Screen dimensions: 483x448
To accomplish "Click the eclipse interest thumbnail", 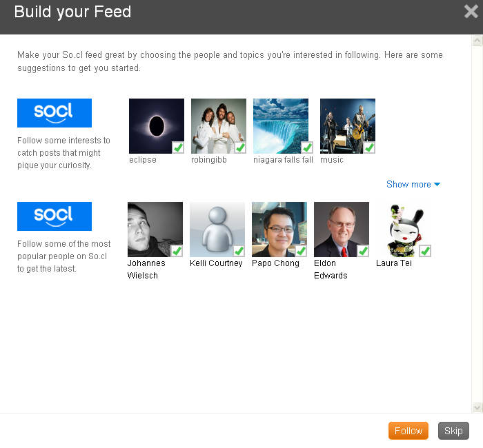I will 156,125.
